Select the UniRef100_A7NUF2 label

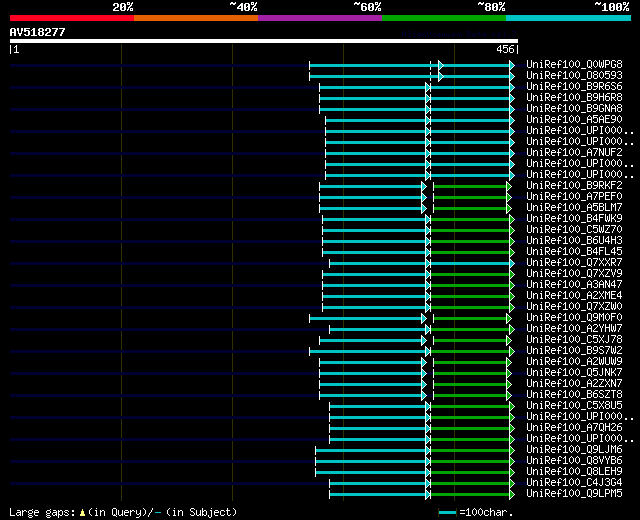(x=574, y=152)
